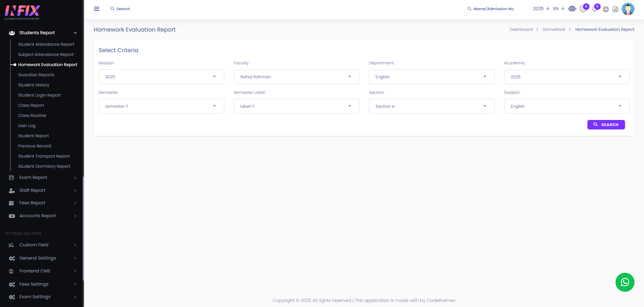Expand the Exam Report menu

tap(75, 178)
